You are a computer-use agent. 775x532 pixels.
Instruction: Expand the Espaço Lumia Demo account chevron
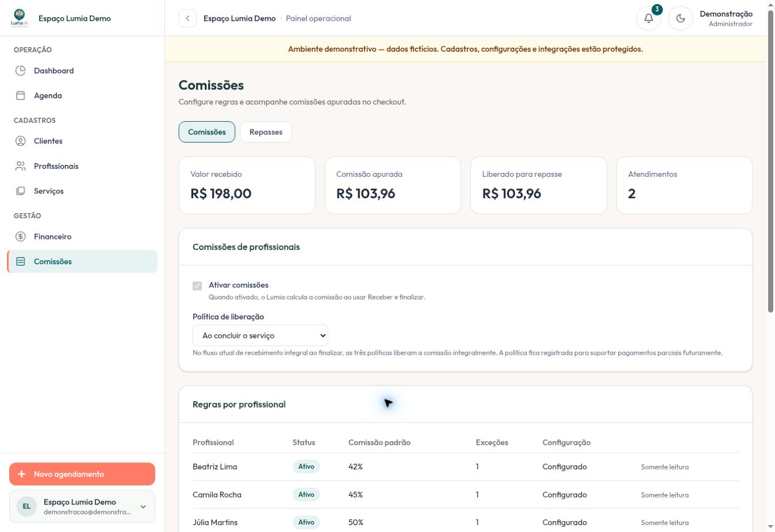[x=143, y=506]
